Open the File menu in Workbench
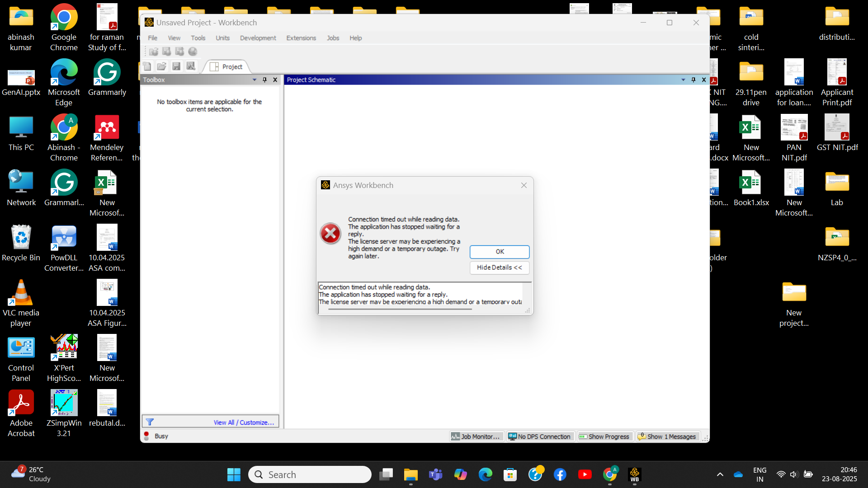Screen dimensions: 868x488 (x=153, y=38)
